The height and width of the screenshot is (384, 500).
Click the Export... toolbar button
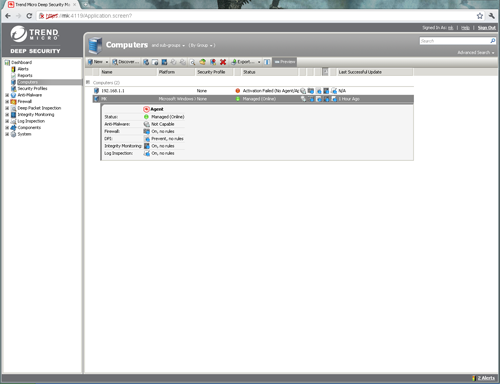(x=243, y=62)
